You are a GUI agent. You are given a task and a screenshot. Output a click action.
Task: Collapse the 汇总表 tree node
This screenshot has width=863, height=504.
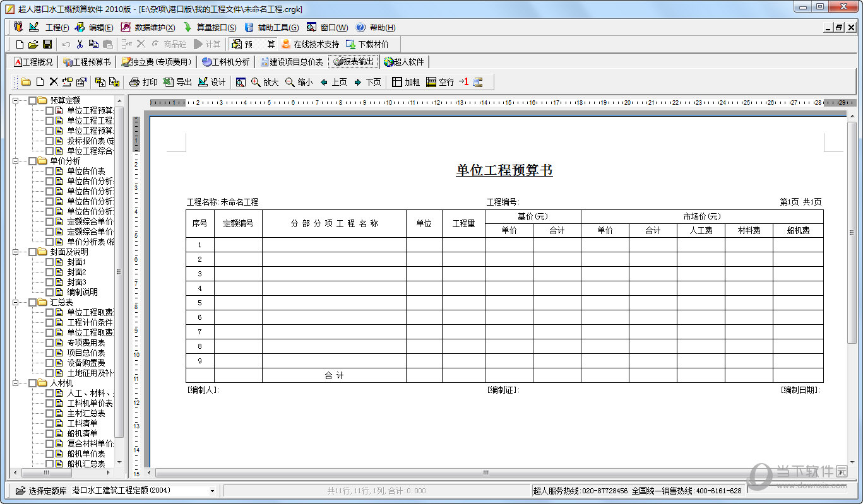coord(15,302)
